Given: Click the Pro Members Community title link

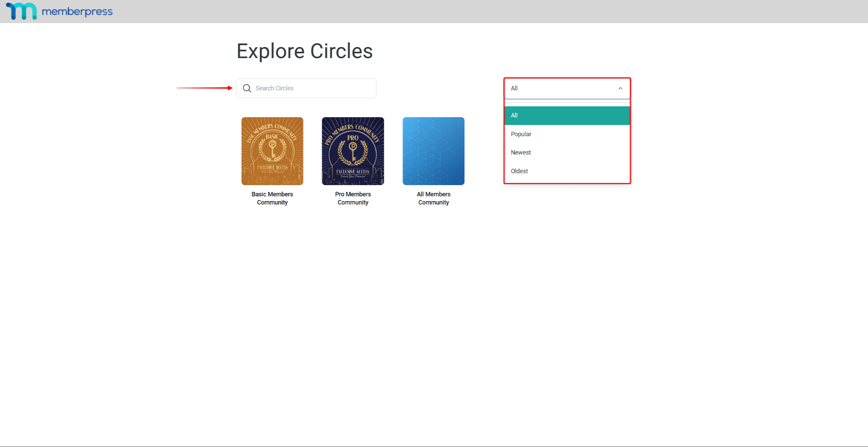Looking at the screenshot, I should coord(353,198).
